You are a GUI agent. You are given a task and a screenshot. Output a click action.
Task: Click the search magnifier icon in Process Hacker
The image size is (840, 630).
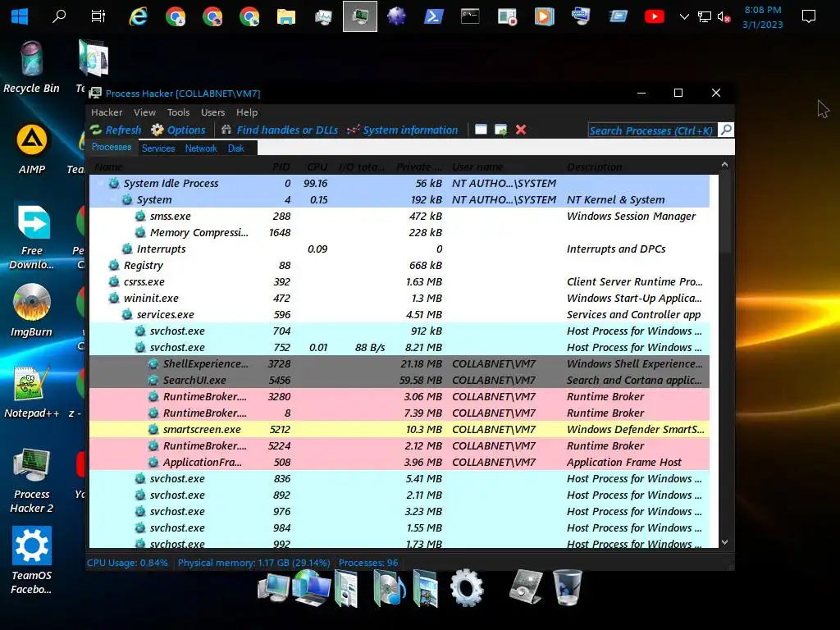tap(726, 130)
